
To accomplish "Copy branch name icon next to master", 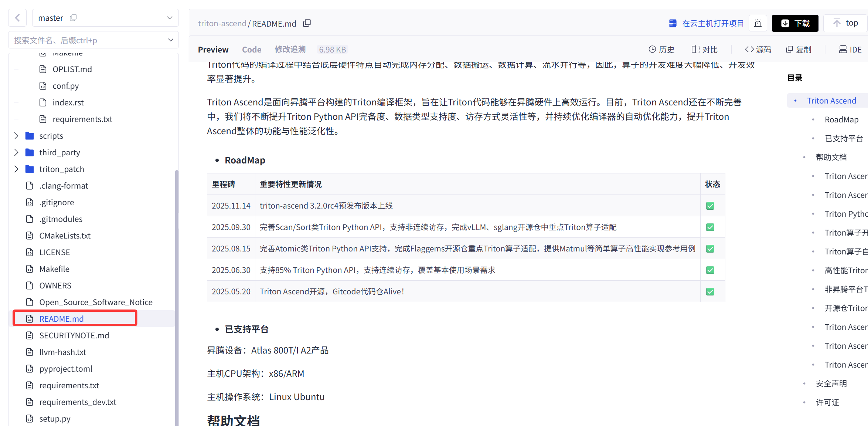I will (73, 18).
